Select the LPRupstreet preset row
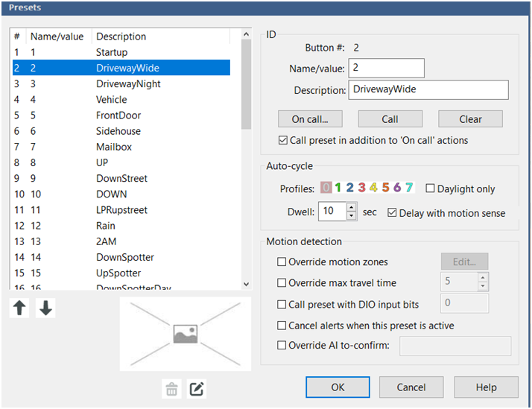This screenshot has width=532, height=409. click(x=121, y=210)
